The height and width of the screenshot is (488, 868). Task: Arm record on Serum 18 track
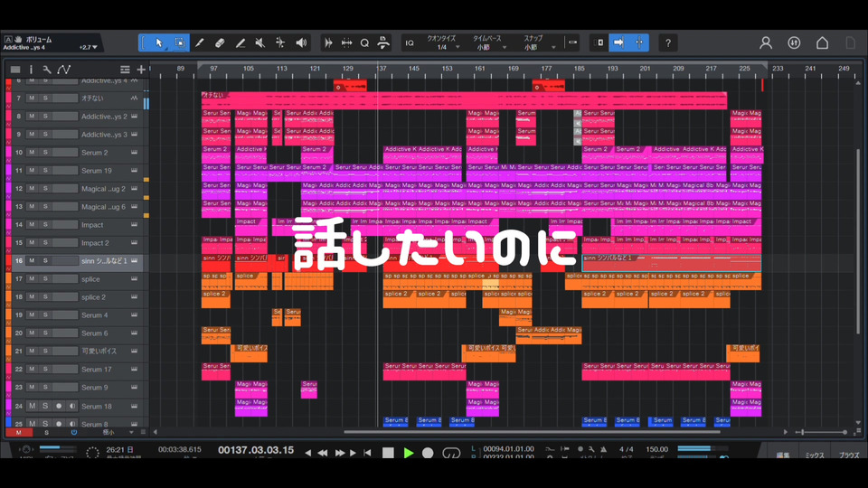tap(59, 406)
